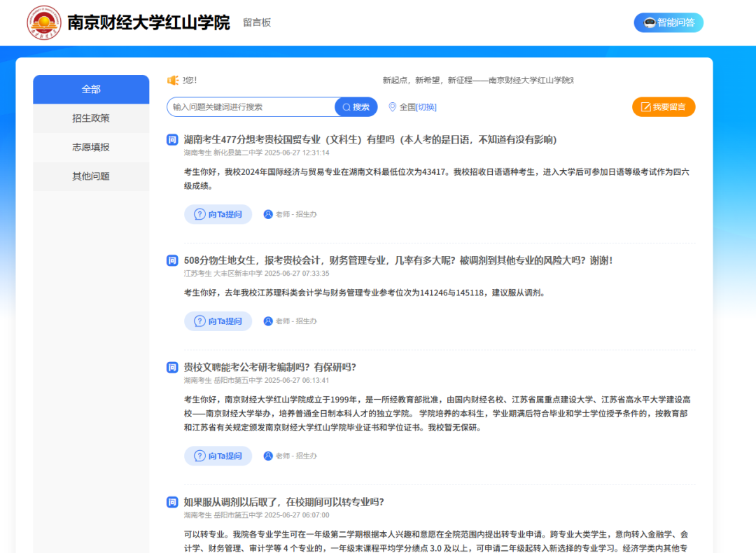Click 向Ta提问 under the 湖南考生477分 answer
This screenshot has height=553, width=756.
pyautogui.click(x=218, y=214)
